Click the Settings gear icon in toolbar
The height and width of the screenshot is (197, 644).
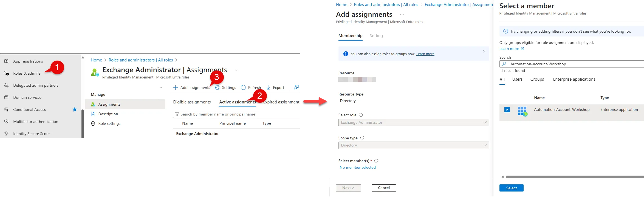217,88
